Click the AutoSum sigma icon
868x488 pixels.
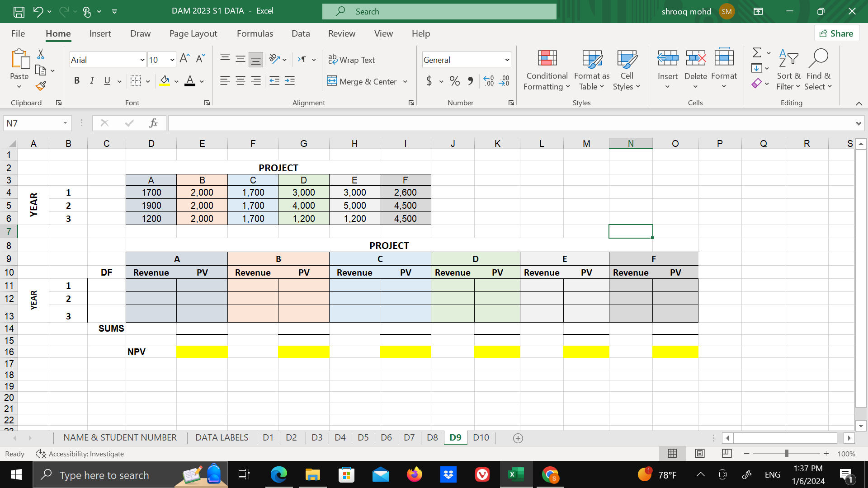(756, 52)
